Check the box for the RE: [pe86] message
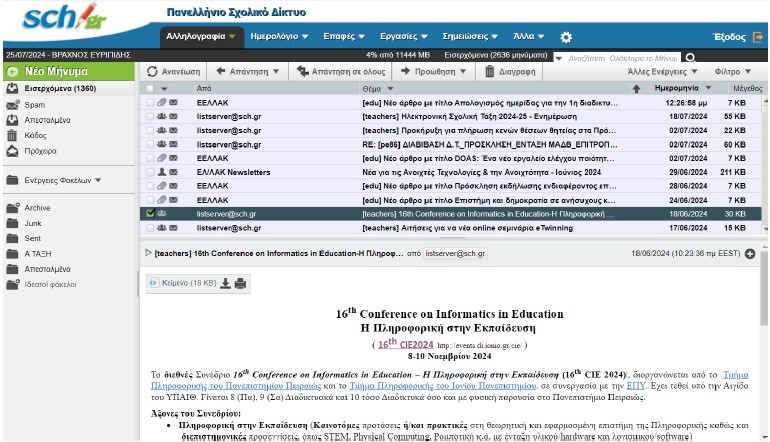The width and height of the screenshot is (770, 442). pos(150,145)
